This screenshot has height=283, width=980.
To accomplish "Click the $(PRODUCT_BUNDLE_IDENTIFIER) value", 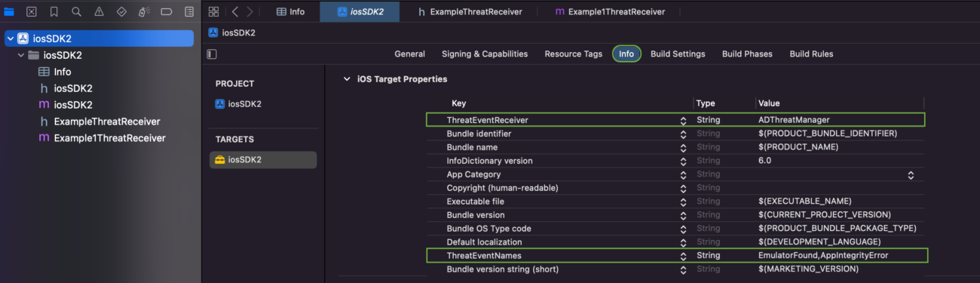I will click(x=828, y=134).
